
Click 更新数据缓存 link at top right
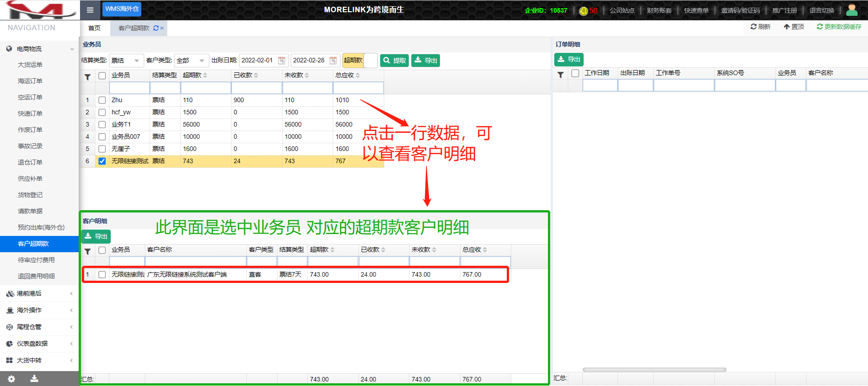tap(839, 27)
